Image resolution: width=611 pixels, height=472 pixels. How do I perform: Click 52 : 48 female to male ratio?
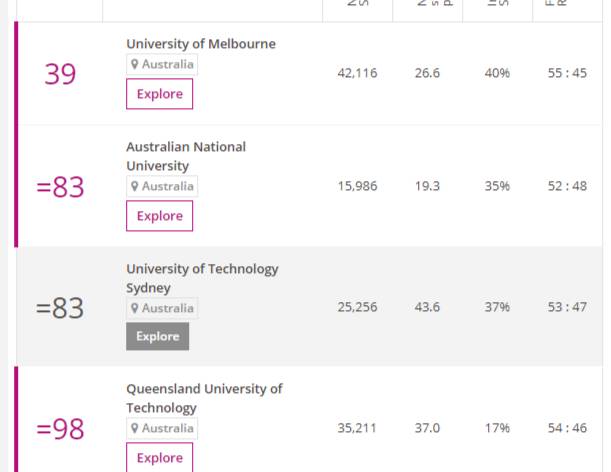[567, 186]
